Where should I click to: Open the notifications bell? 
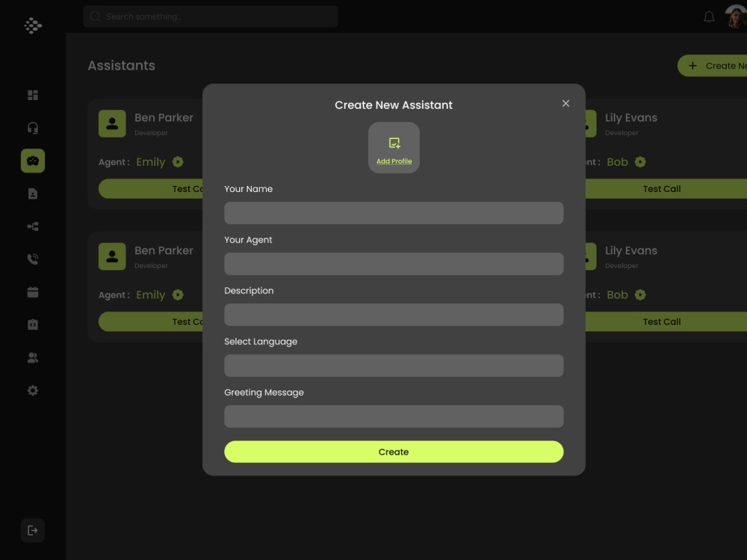709,17
